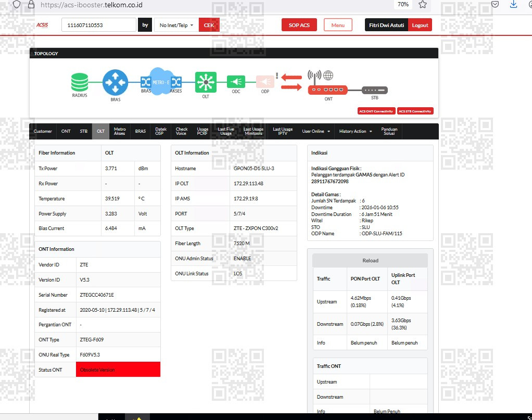Image resolution: width=532 pixels, height=420 pixels.
Task: Click the RADIUS database icon in topology
Action: (80, 82)
